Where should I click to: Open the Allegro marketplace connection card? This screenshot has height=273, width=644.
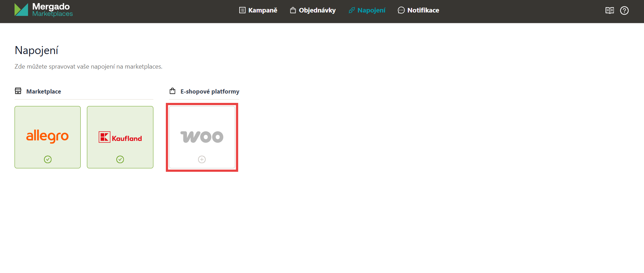point(47,137)
